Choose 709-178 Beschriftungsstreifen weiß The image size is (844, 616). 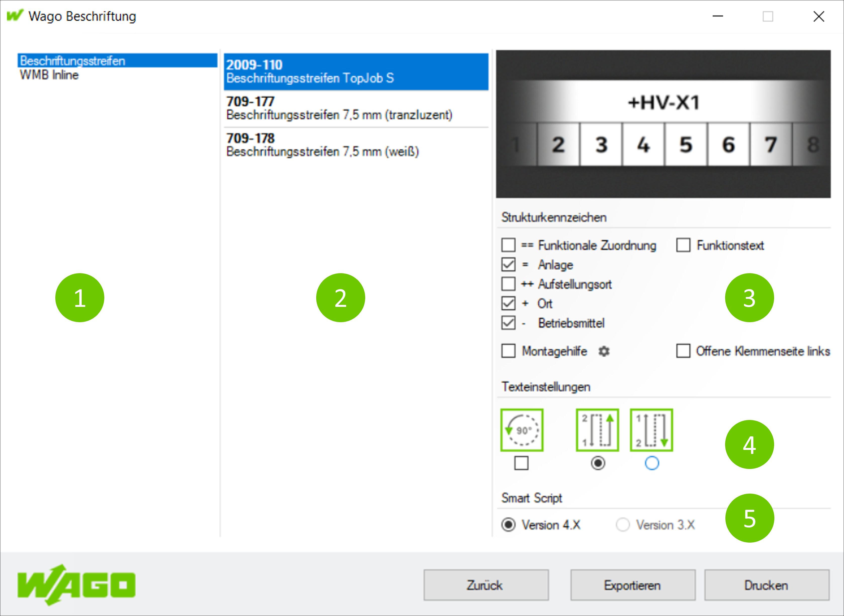356,146
